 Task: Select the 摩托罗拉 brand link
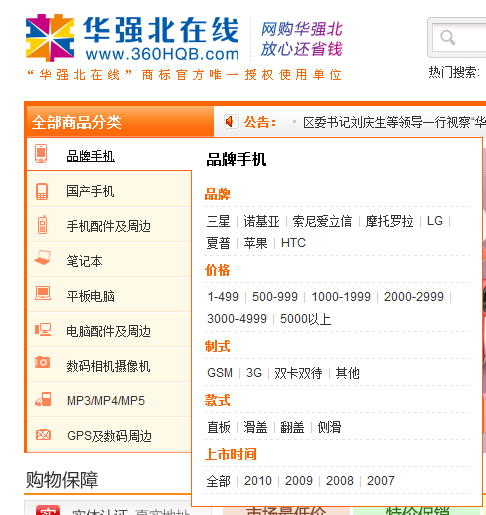click(389, 221)
